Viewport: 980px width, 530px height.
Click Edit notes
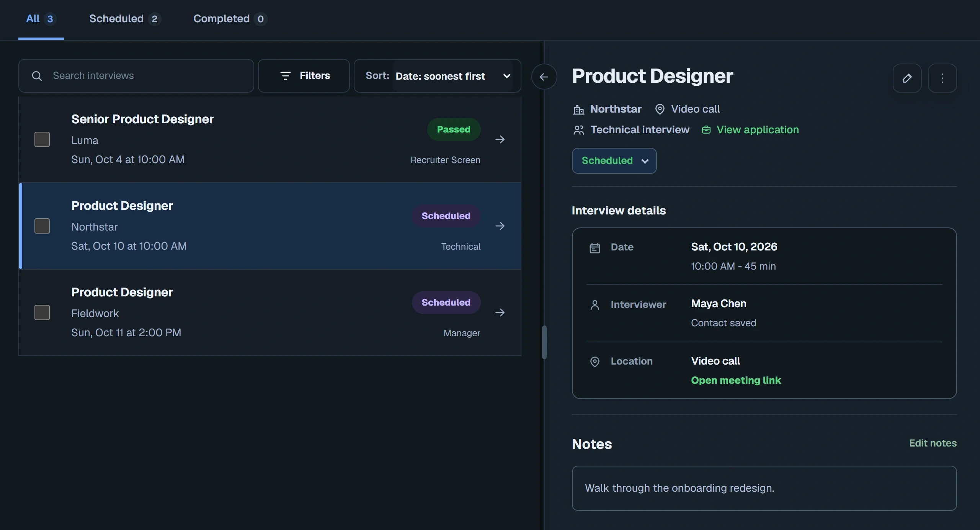pyautogui.click(x=933, y=443)
